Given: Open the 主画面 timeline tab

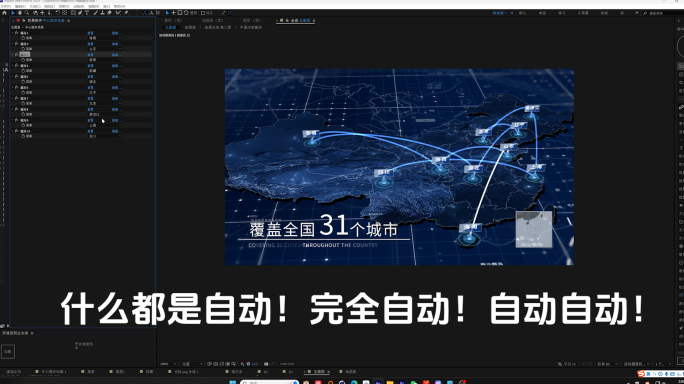Looking at the screenshot, I should click(x=319, y=372).
